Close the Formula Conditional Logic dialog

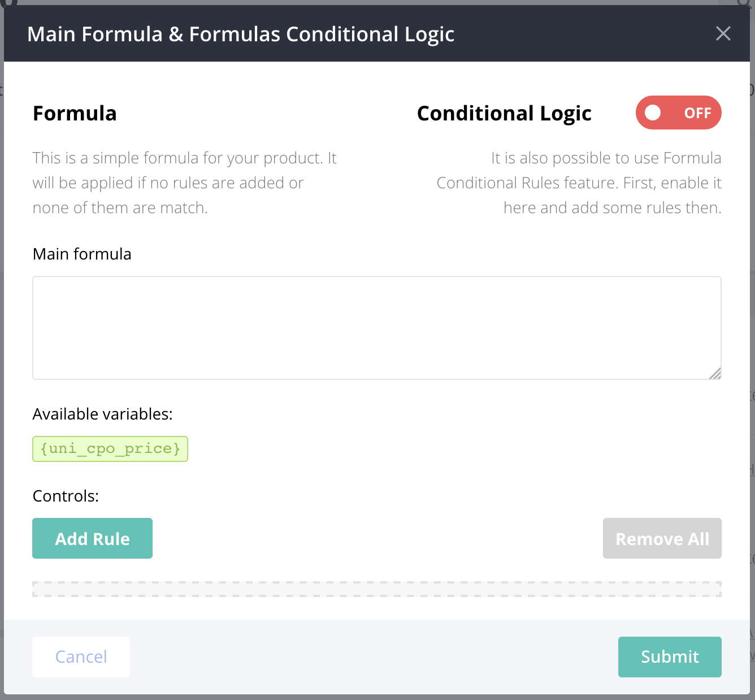tap(723, 33)
